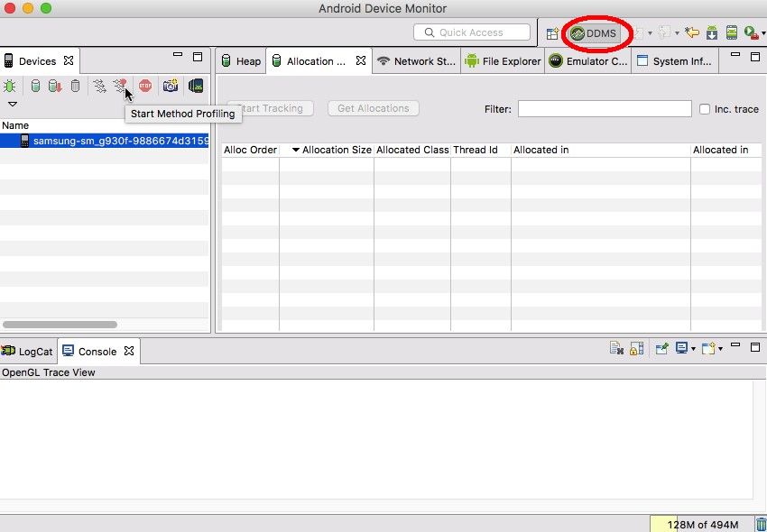The image size is (767, 532).
Task: Expand the Run External Tools dropdown arrow
Action: pyautogui.click(x=763, y=33)
